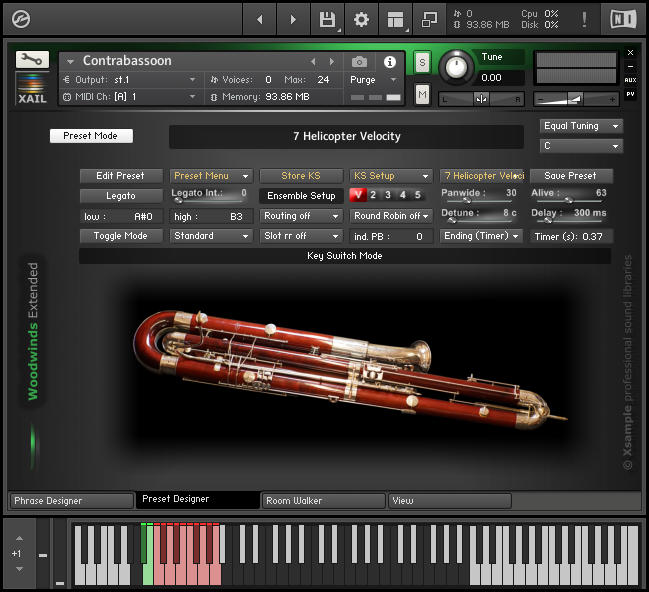This screenshot has width=649, height=592.
Task: Adjust the L/R pan slider
Action: [x=481, y=99]
